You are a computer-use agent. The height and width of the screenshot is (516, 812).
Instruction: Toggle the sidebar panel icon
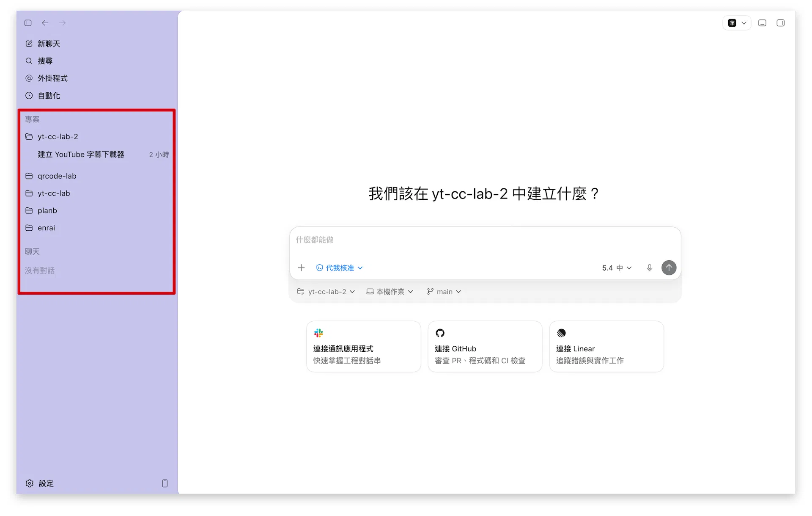28,23
